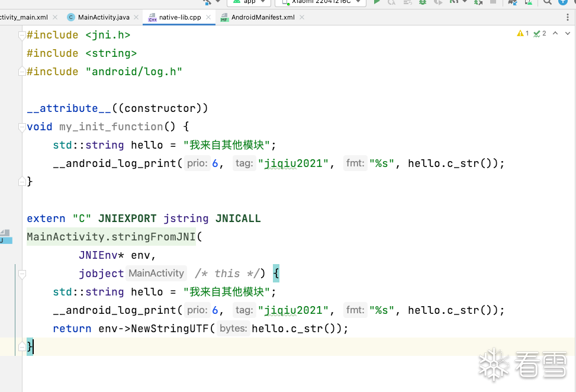
Task: Collapse fold marker at #include "android/log.h"
Action: [22, 71]
